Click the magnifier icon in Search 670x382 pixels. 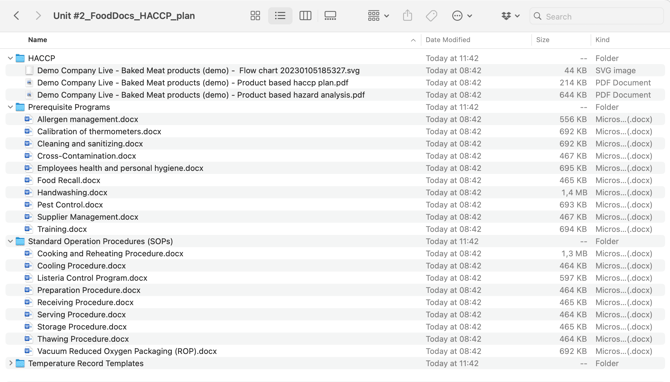coord(538,16)
